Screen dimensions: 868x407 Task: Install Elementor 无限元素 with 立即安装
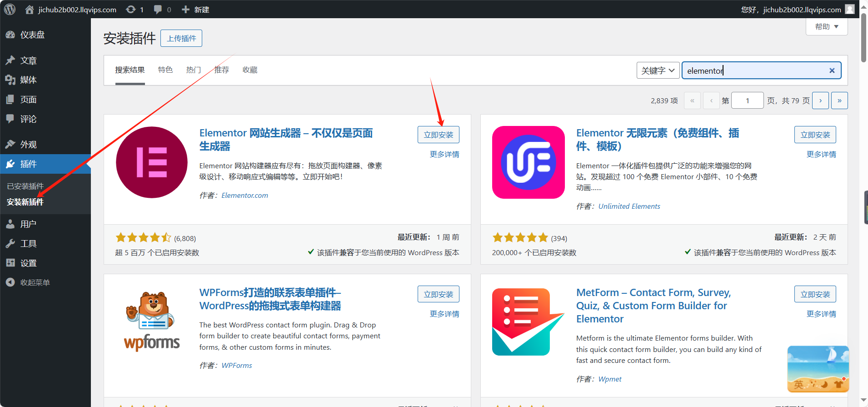[x=815, y=135]
